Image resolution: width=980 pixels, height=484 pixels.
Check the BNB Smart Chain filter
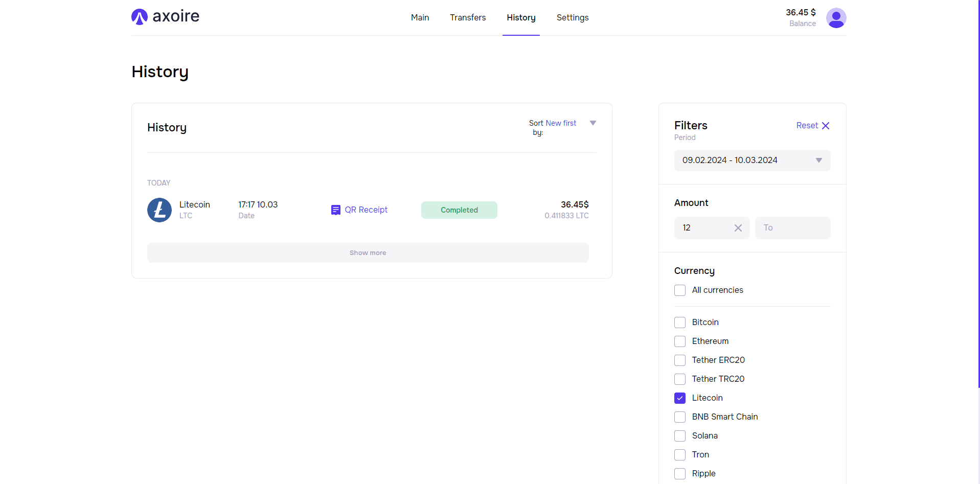pyautogui.click(x=680, y=417)
